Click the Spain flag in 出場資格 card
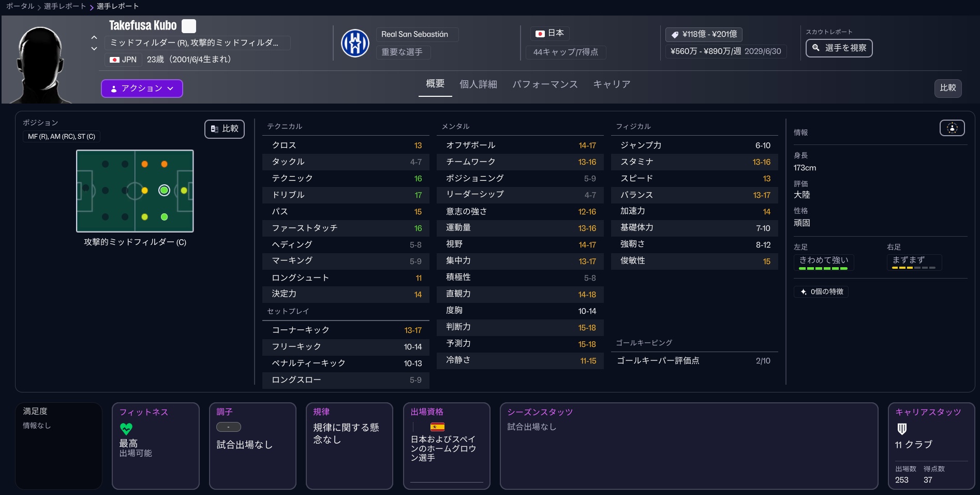980x495 pixels. tap(437, 427)
